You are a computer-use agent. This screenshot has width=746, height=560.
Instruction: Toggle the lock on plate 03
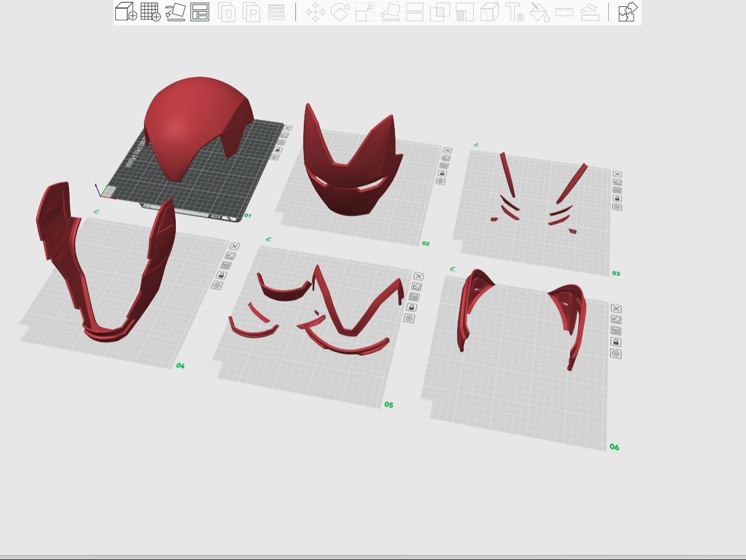point(617,198)
